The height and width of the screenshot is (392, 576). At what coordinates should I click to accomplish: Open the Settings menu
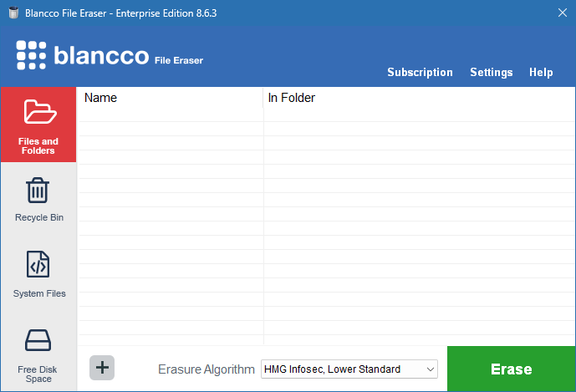click(x=491, y=73)
